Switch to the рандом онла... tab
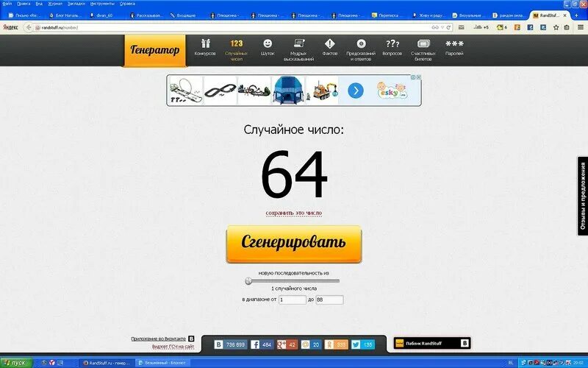Viewport: 588px width, 368px height. [509, 15]
